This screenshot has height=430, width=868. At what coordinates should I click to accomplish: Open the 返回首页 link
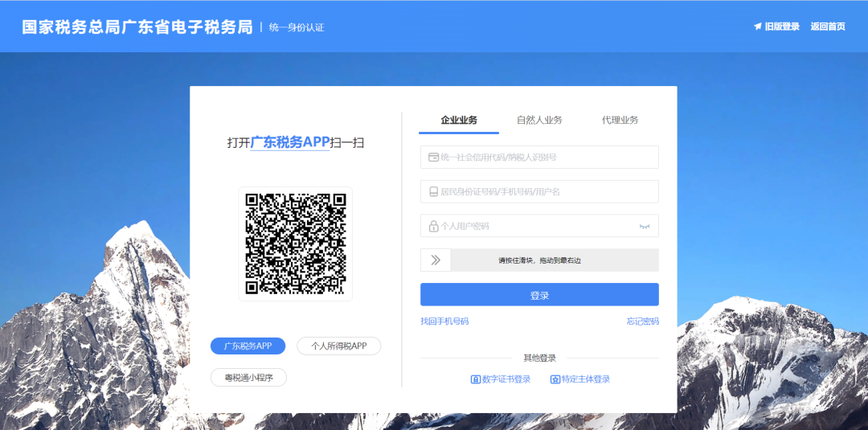[x=828, y=27]
